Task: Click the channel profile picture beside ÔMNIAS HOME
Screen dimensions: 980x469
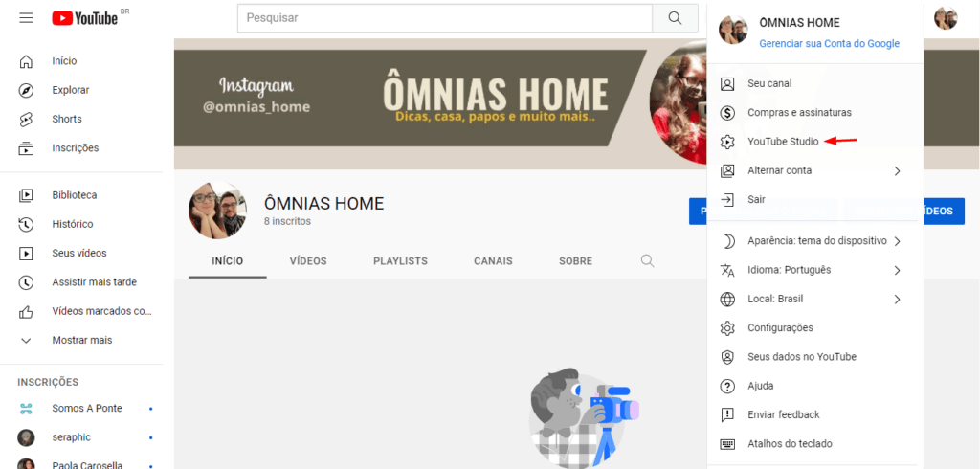Action: tap(217, 211)
